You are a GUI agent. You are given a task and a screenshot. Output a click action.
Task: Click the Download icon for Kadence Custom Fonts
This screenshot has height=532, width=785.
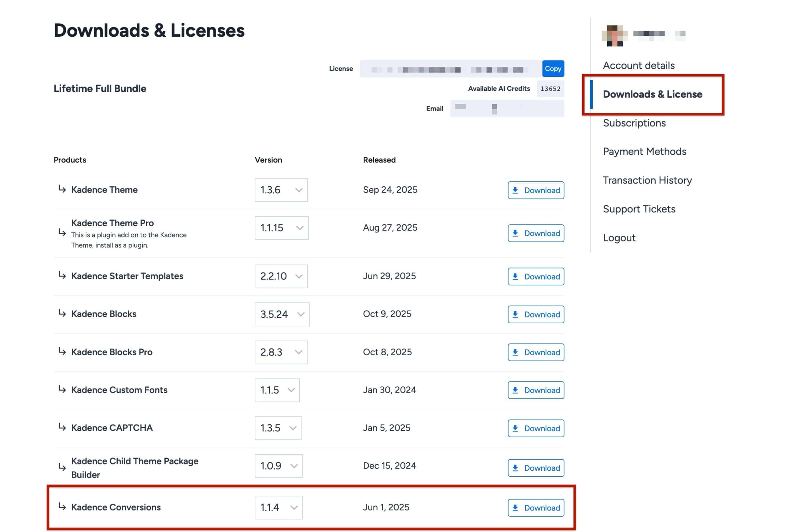tap(516, 390)
